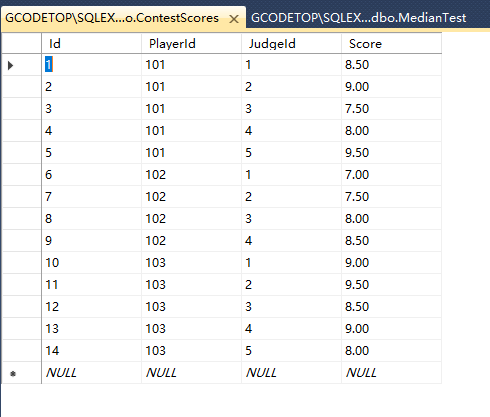Click NULL PlayerId cell in new row
Image resolution: width=490 pixels, height=417 pixels.
coord(192,373)
